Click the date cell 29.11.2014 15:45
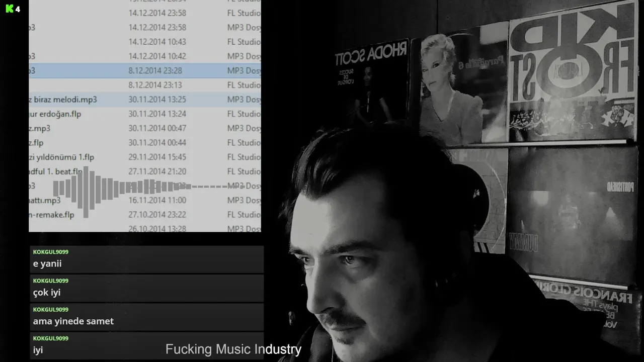The width and height of the screenshot is (644, 362). (x=157, y=157)
